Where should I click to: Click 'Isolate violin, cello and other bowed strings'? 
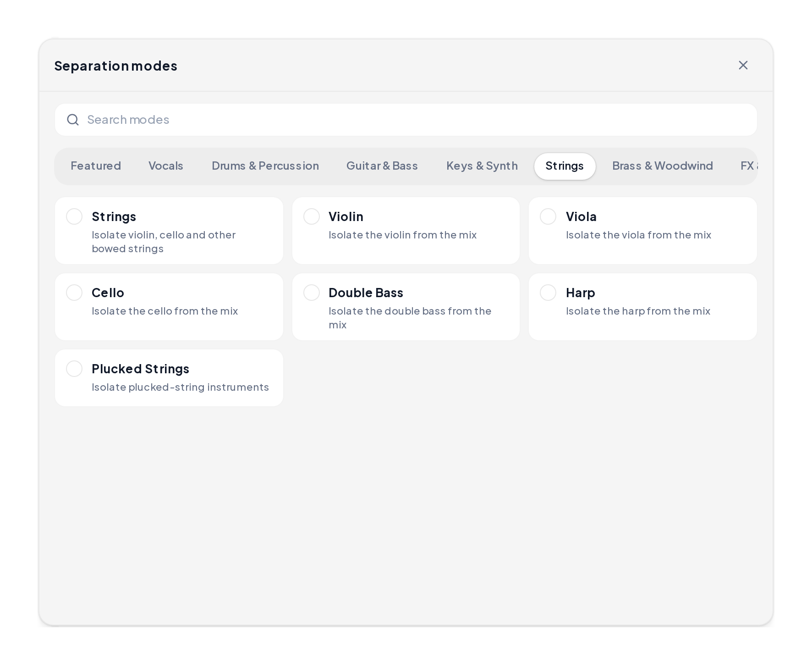click(164, 242)
